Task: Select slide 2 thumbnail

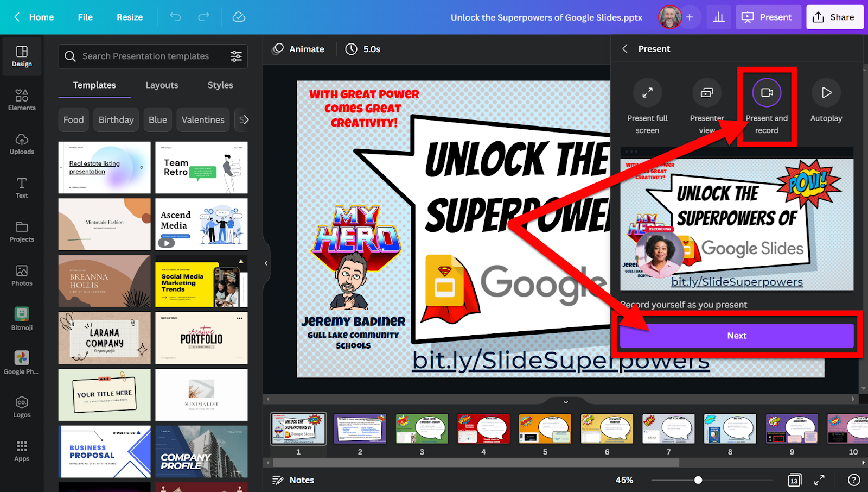Action: tap(360, 429)
